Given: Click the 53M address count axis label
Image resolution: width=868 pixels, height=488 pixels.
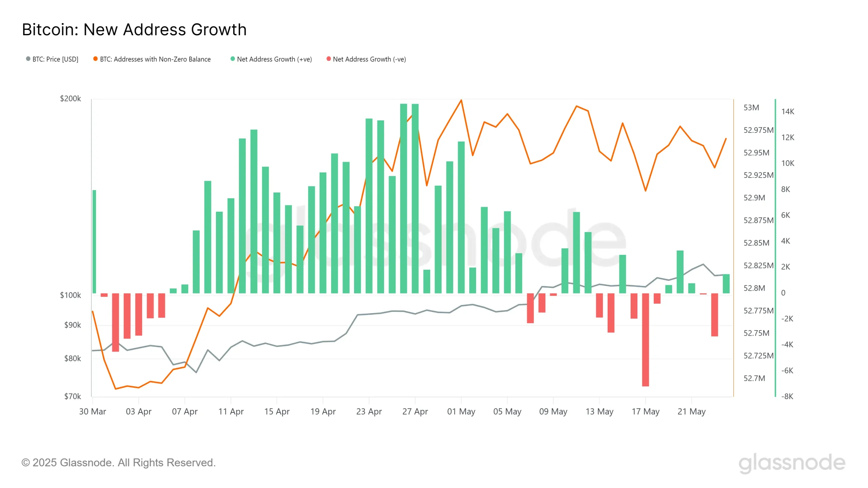Looking at the screenshot, I should coord(751,108).
